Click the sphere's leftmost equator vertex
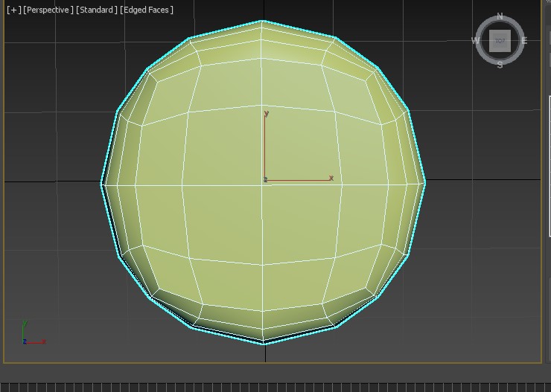This screenshot has width=551, height=392. click(102, 183)
